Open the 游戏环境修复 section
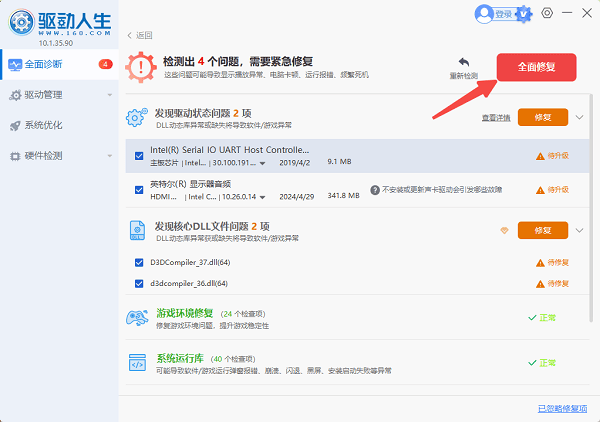 click(184, 313)
